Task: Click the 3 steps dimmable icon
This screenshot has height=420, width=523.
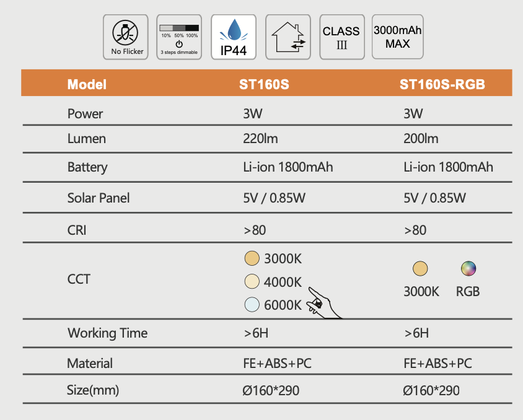Action: 179,38
